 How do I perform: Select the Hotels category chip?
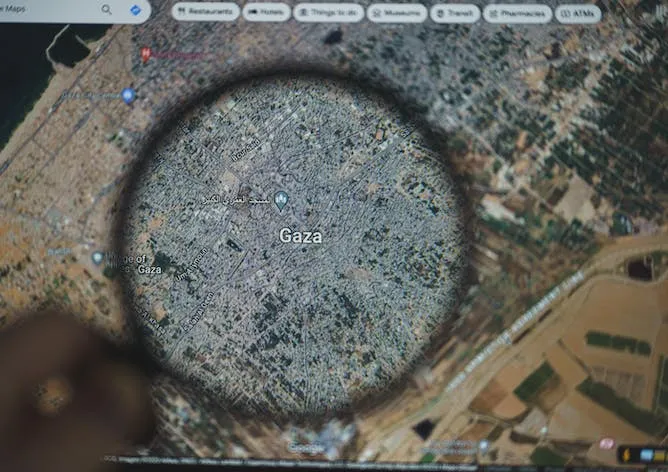pos(267,13)
